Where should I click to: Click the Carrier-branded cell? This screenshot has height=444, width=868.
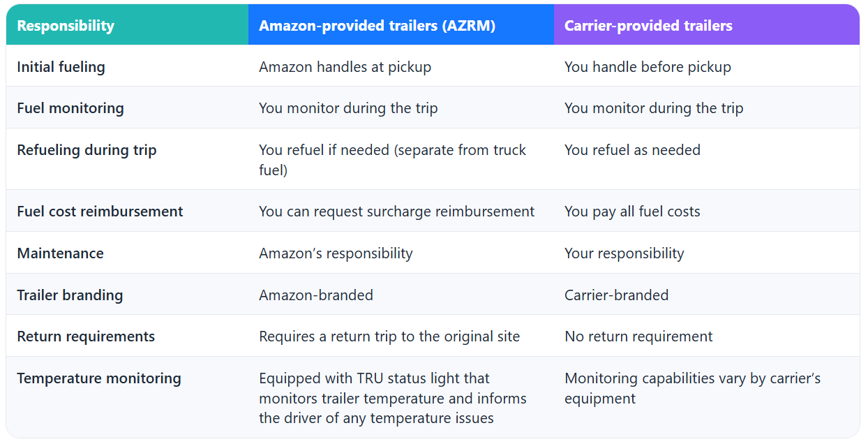(x=616, y=295)
